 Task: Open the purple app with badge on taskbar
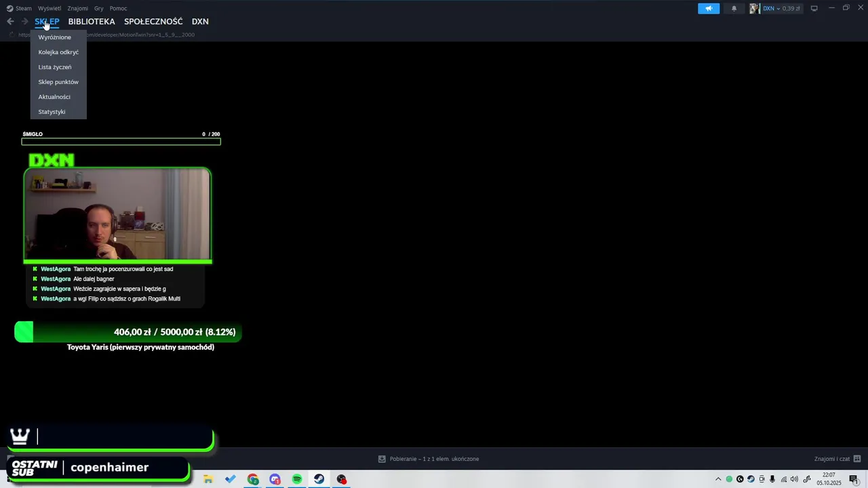pyautogui.click(x=275, y=479)
